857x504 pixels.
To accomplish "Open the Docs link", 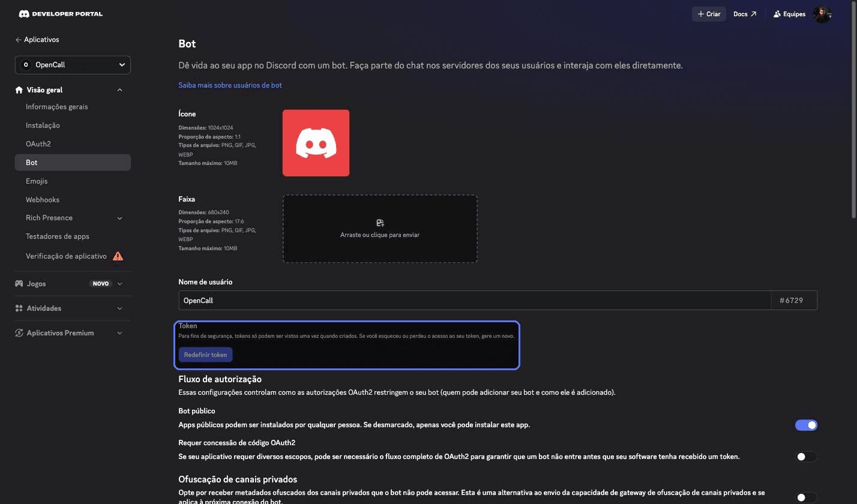I will click(745, 14).
